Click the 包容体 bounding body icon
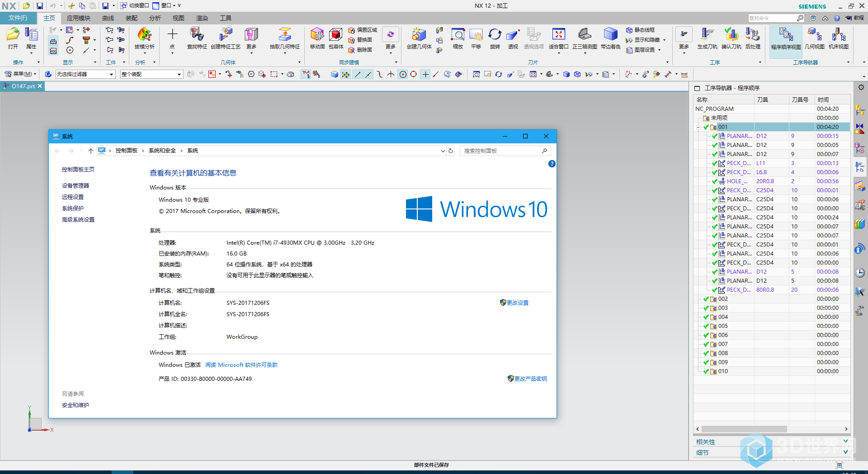 click(x=336, y=38)
